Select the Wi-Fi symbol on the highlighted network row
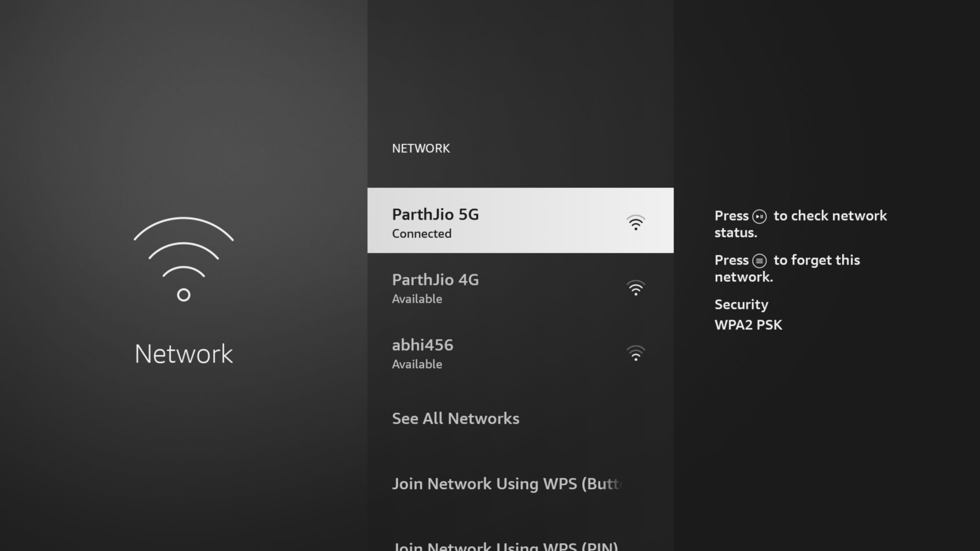The image size is (980, 551). coord(635,222)
